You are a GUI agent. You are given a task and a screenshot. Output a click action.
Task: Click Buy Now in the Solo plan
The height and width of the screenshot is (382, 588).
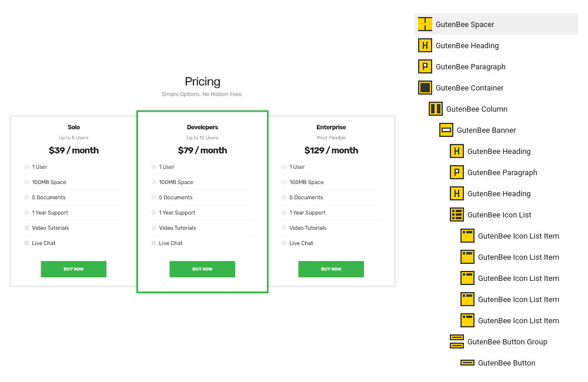pyautogui.click(x=73, y=269)
